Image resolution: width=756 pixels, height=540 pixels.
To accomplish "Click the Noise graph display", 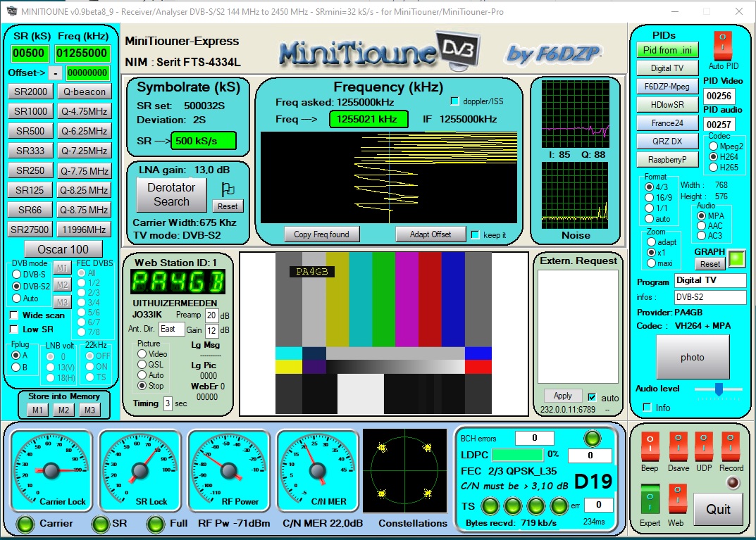I will pyautogui.click(x=575, y=195).
